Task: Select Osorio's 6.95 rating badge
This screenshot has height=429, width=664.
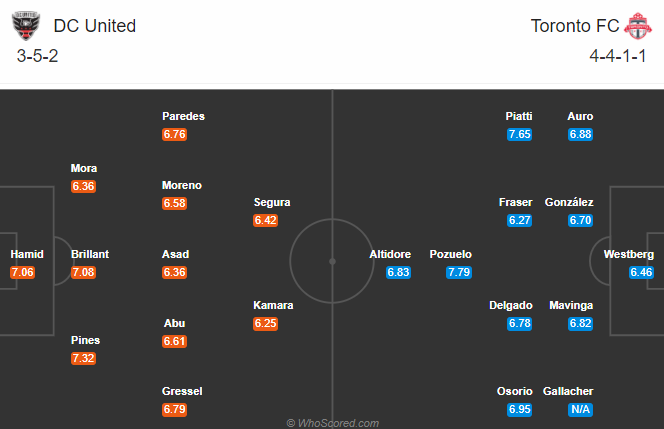Action: (x=520, y=410)
